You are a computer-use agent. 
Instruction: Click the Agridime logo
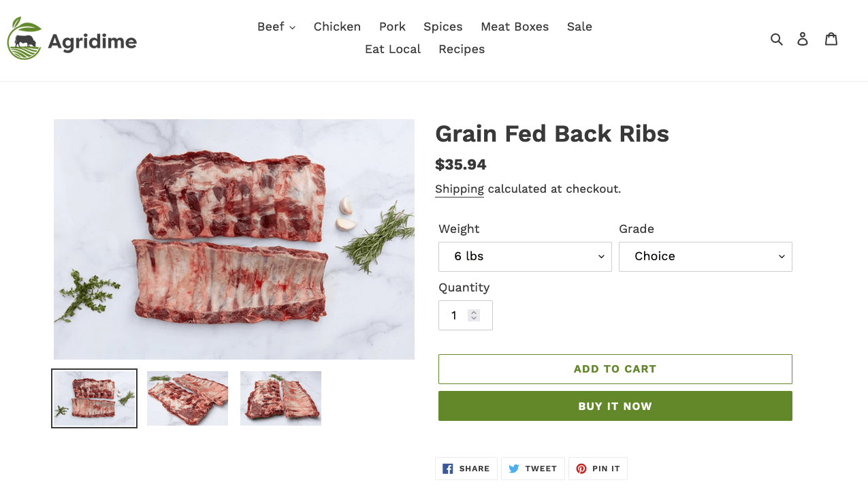coord(71,38)
